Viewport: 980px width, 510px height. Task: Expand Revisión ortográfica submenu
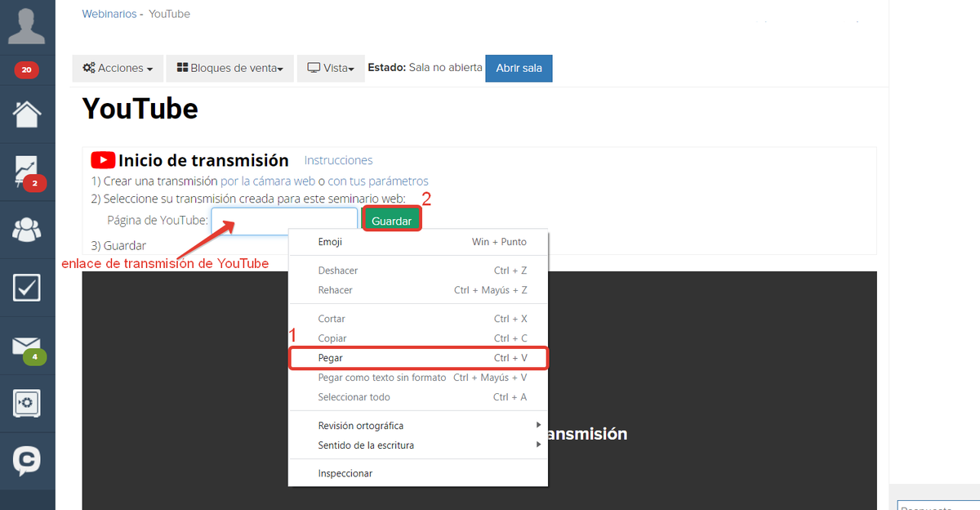click(418, 426)
